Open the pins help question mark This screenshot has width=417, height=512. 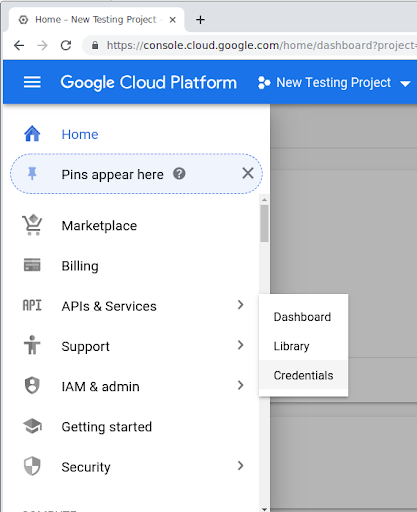point(179,174)
